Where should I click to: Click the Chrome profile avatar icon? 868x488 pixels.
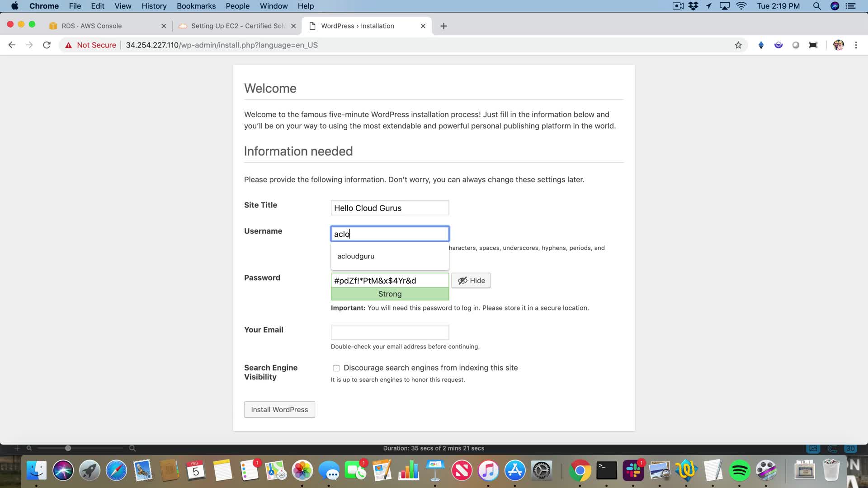(x=839, y=45)
